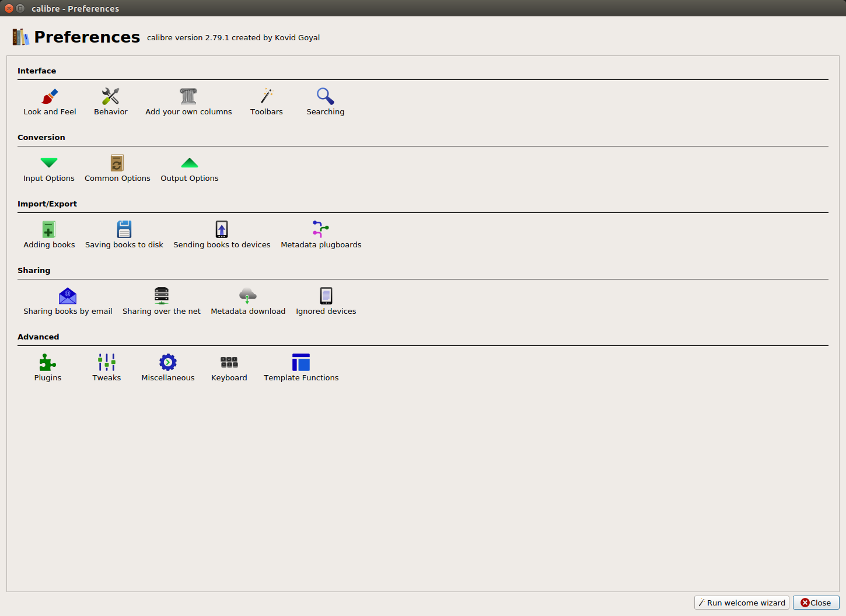Viewport: 846px width, 616px height.
Task: Open the Plugins preferences
Action: coord(48,368)
